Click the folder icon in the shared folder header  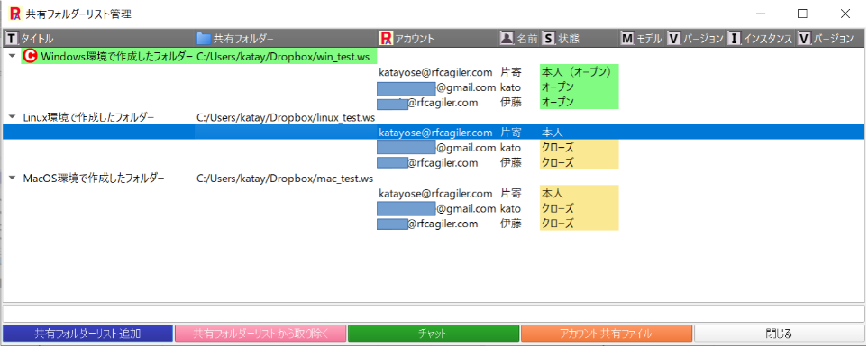click(205, 39)
